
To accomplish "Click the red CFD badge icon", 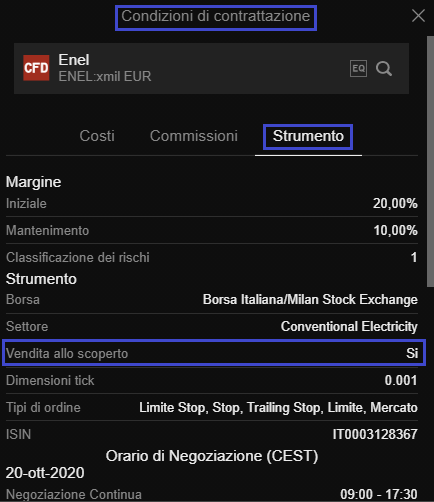I will point(36,68).
